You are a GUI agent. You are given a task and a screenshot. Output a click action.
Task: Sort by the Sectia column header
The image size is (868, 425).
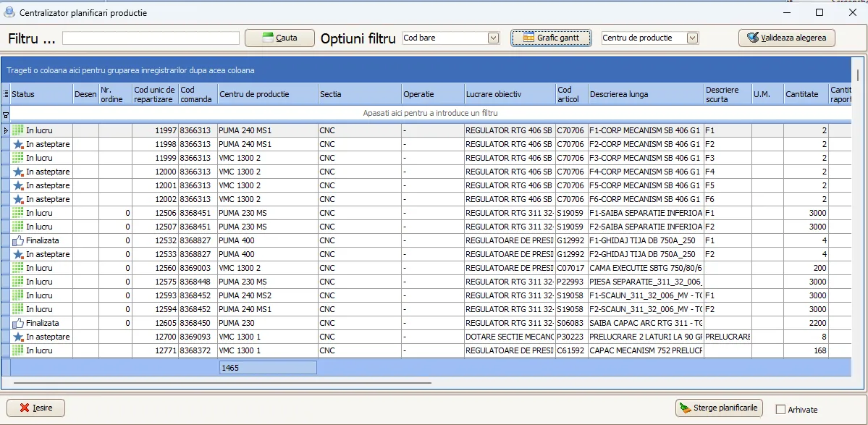click(x=360, y=94)
